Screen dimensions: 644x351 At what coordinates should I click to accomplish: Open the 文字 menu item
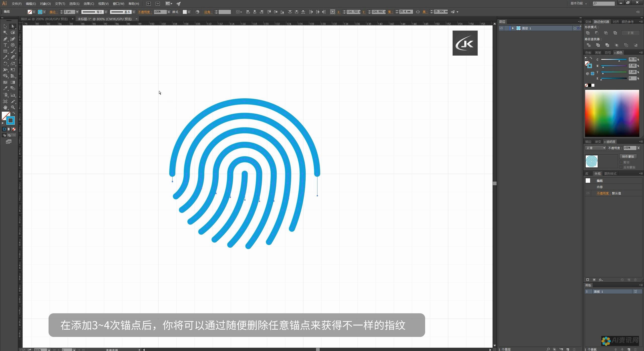[x=60, y=4]
